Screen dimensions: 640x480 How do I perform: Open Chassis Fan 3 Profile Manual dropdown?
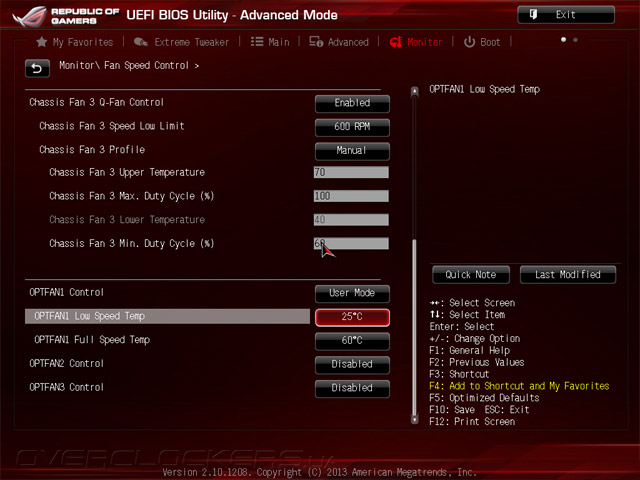click(x=352, y=151)
